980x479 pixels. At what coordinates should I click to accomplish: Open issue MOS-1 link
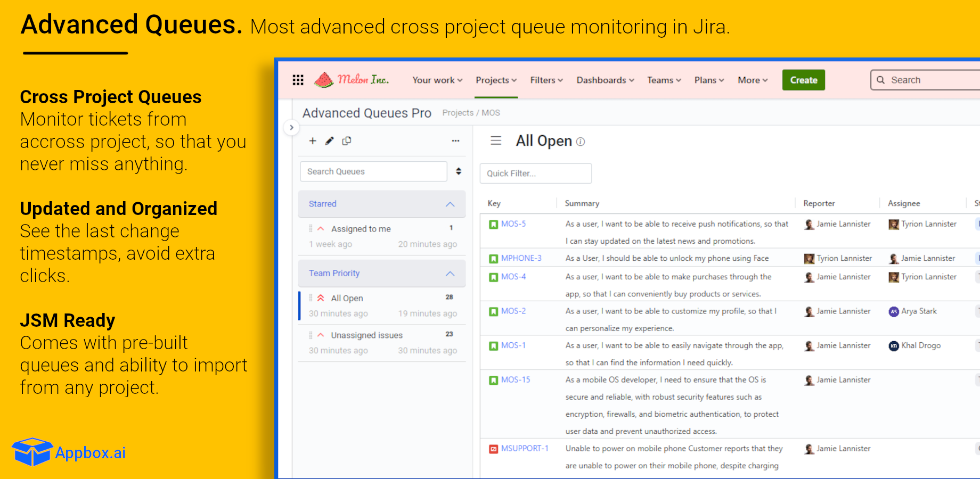pyautogui.click(x=513, y=345)
